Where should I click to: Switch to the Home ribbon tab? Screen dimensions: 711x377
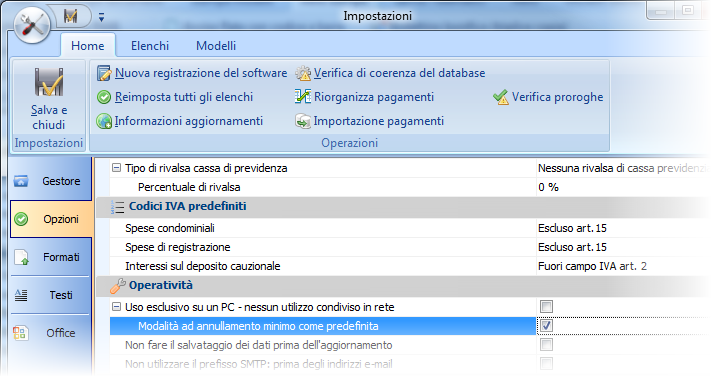(88, 46)
